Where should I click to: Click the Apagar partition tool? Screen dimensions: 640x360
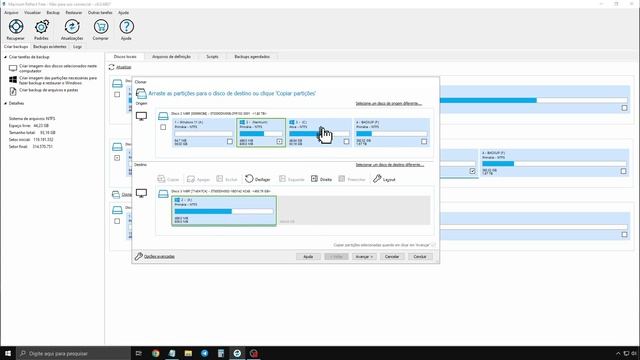tap(198, 179)
